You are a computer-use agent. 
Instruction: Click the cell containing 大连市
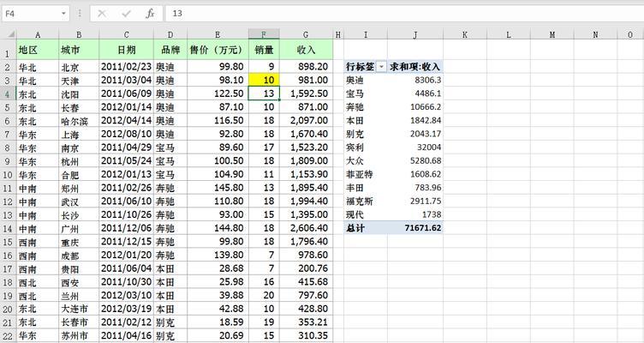[79, 309]
